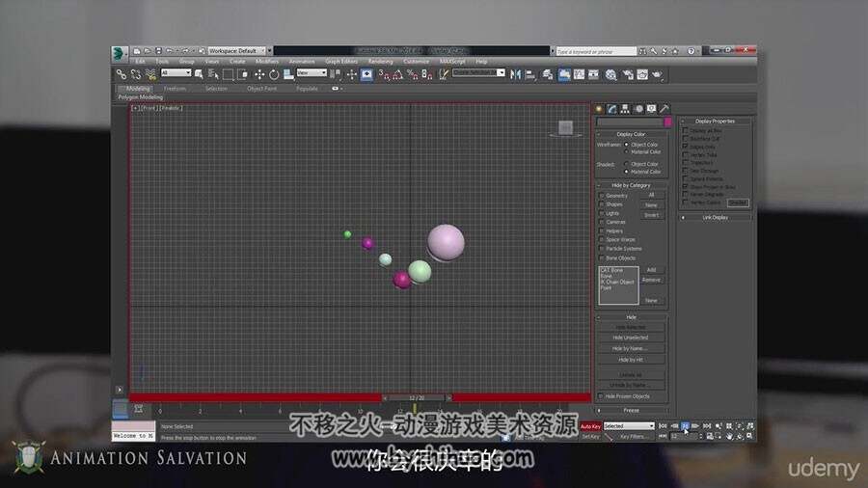The image size is (868, 488).
Task: Select the Rotate tool in main toolbar
Action: click(274, 74)
